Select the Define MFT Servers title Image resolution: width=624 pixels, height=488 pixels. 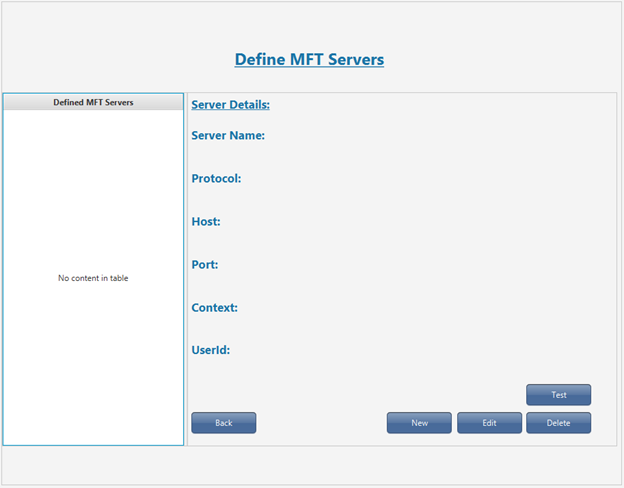pyautogui.click(x=309, y=59)
